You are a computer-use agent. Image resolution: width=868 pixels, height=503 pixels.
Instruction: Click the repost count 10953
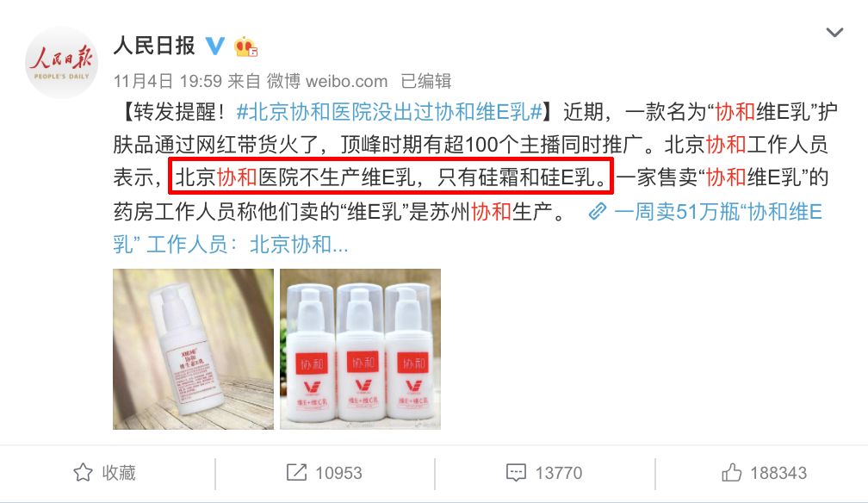(338, 473)
